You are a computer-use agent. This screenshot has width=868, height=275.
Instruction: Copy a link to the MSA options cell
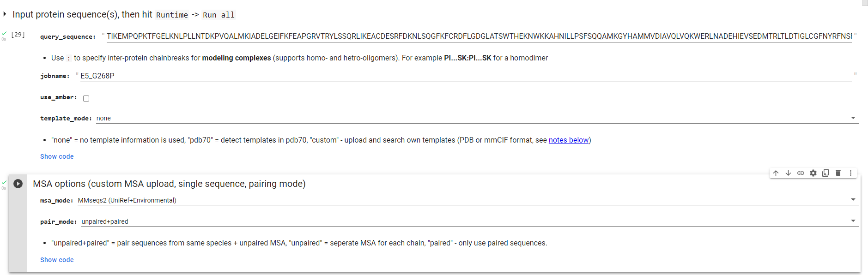point(801,173)
